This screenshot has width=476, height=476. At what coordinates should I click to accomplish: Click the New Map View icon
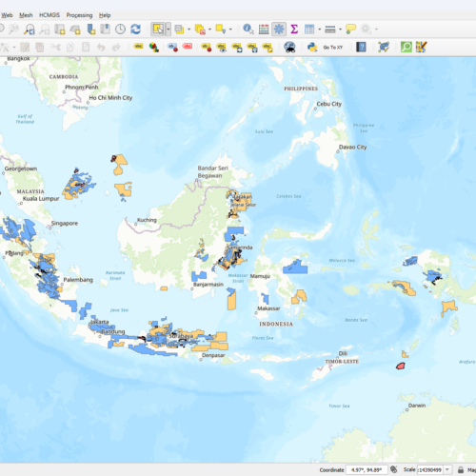point(60,30)
